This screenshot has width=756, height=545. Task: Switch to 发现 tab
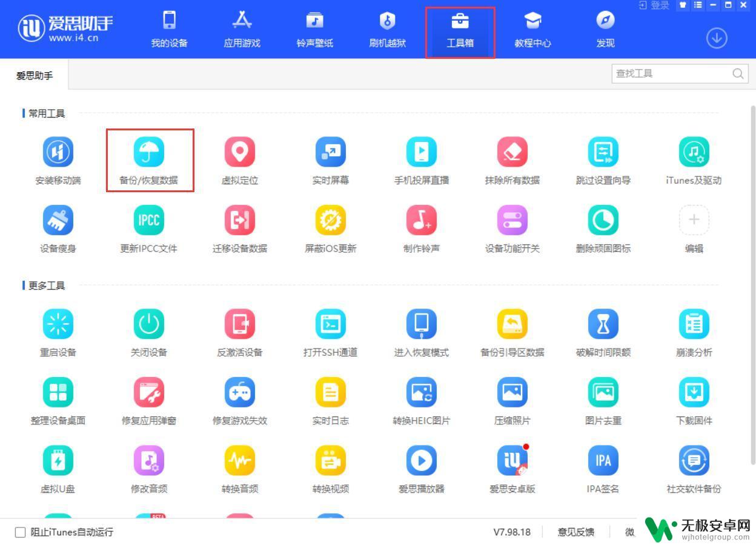606,30
